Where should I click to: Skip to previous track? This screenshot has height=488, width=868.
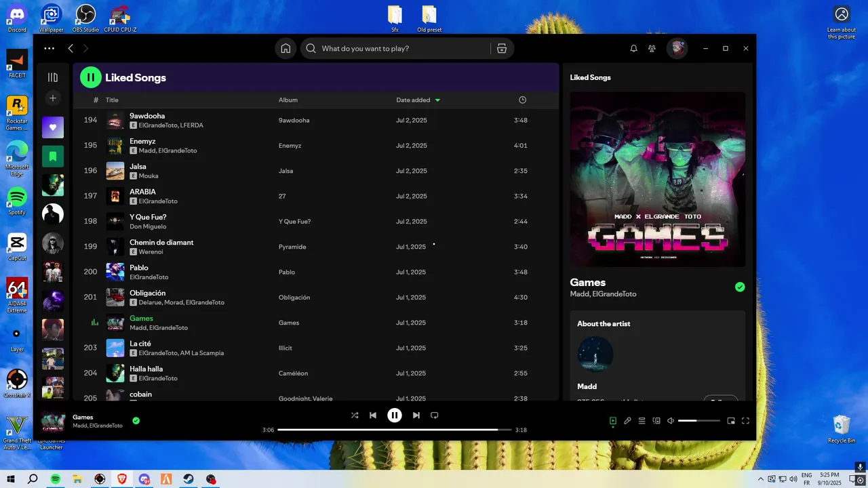tap(373, 415)
